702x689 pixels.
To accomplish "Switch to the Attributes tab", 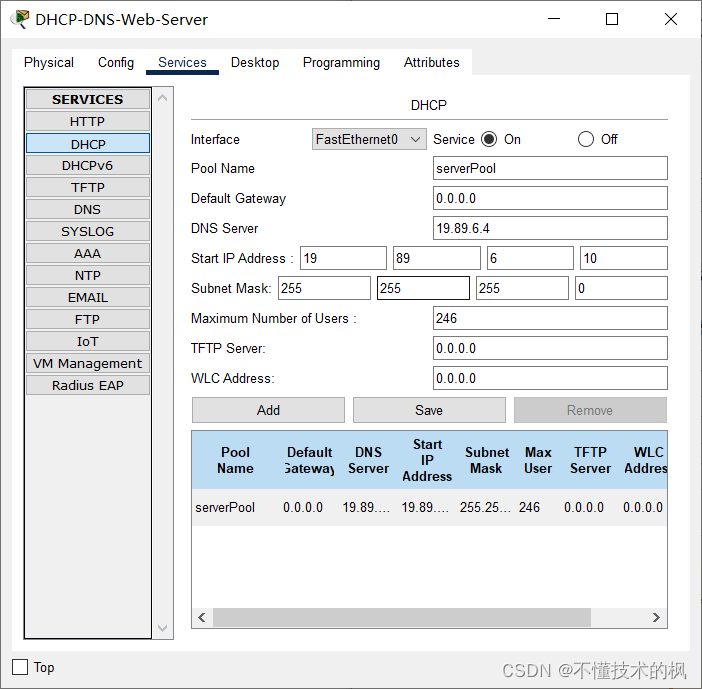I will tap(432, 62).
